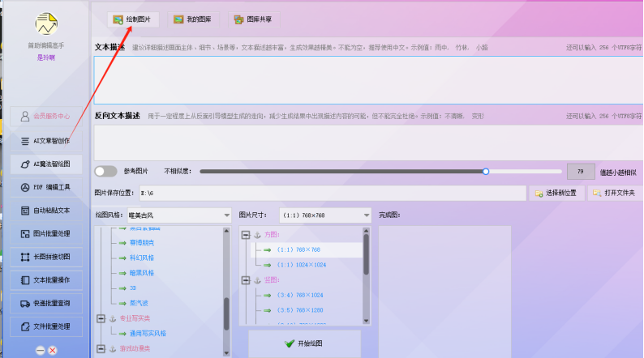Click the 快递批量查询 truck icon
This screenshot has height=358, width=644.
25,304
